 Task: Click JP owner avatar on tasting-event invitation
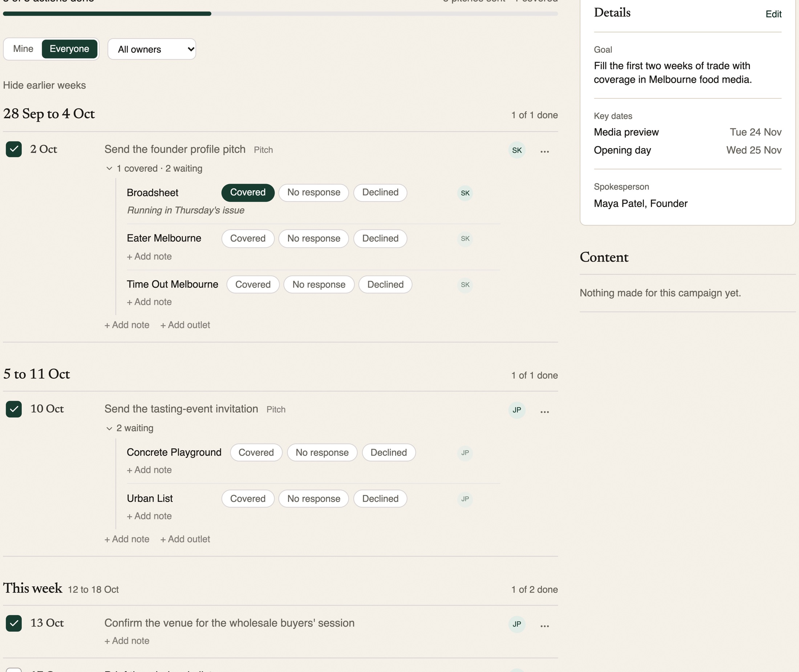point(517,410)
